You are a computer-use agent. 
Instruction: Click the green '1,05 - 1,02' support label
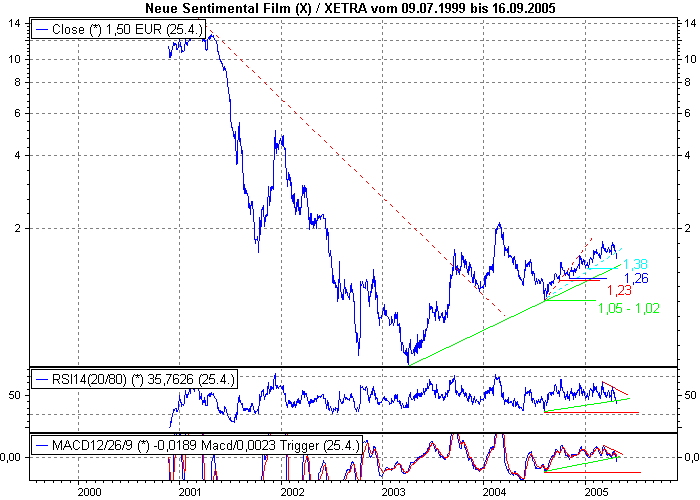629,308
